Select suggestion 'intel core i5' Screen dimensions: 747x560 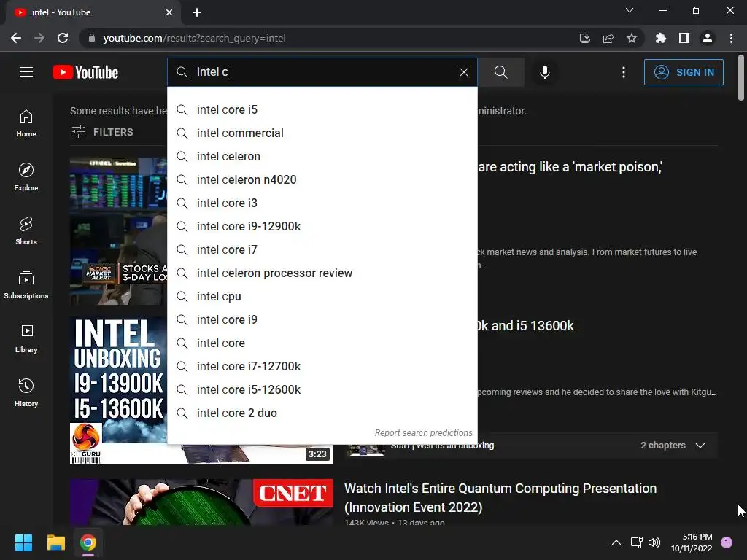coord(322,109)
